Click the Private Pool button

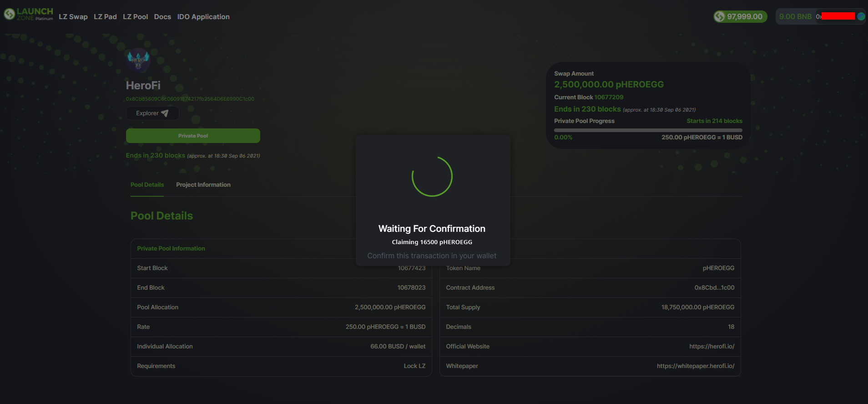point(193,136)
